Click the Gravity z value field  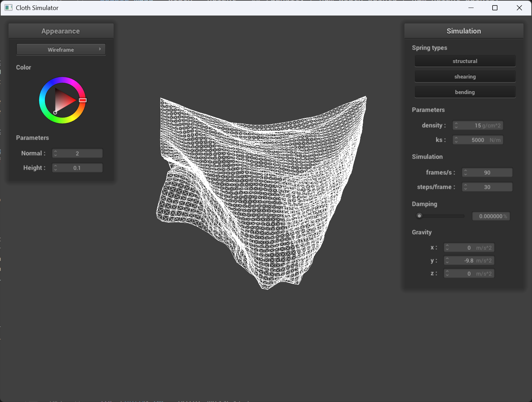click(469, 274)
